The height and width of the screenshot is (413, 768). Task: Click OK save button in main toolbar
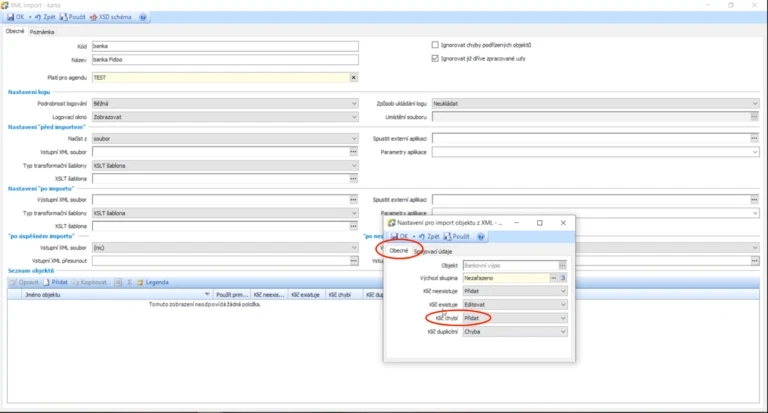[15, 17]
